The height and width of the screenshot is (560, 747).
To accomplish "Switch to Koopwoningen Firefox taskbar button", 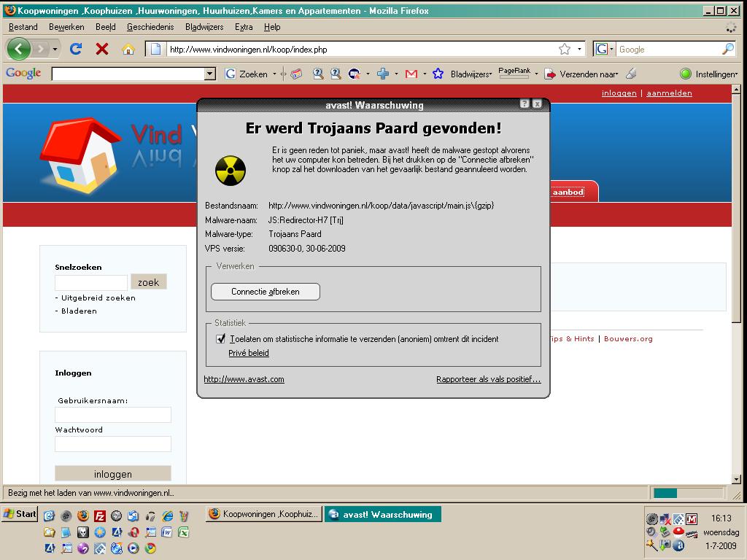I will click(x=264, y=514).
